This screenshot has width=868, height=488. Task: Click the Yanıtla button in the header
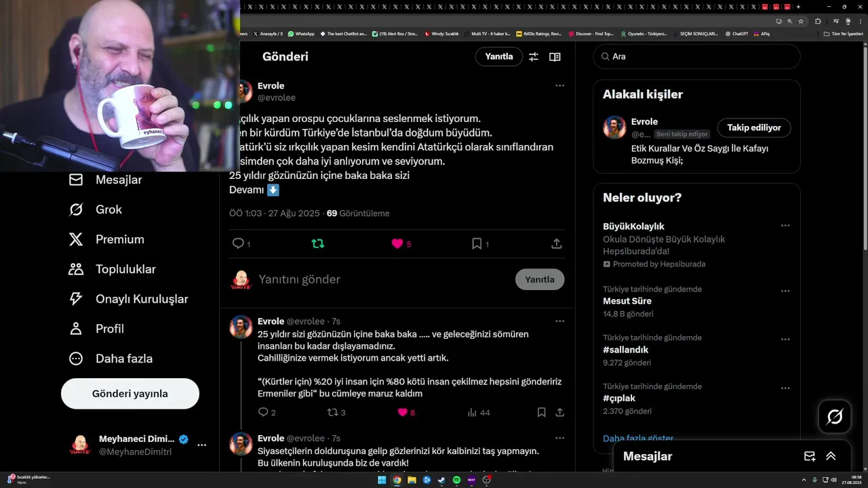(499, 56)
